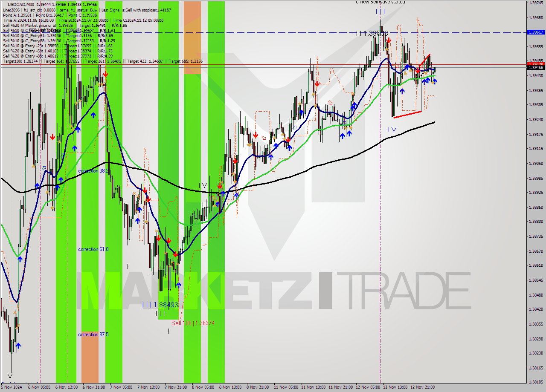Screen dimensions: 546x392
Task: Click the '7 Nov 05:00' time axis label
Action: click(x=121, y=387)
